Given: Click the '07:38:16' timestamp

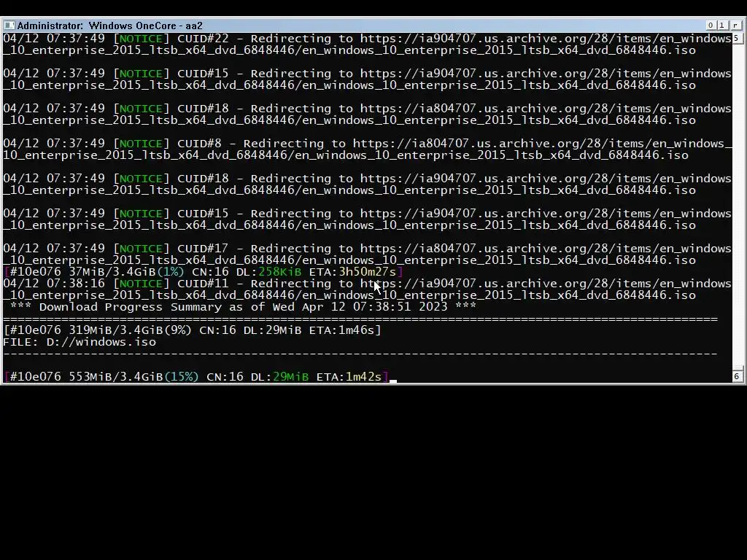Looking at the screenshot, I should click(x=76, y=284).
